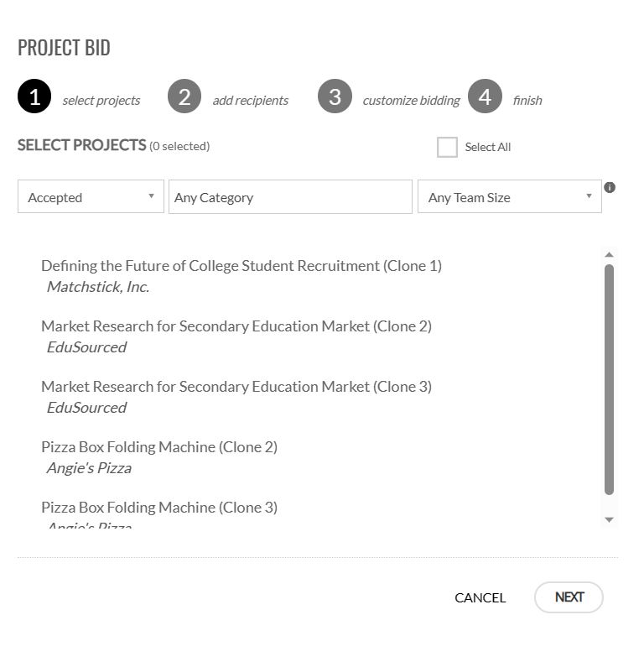Click the info icon beside Team Size
The width and height of the screenshot is (644, 667).
point(610,188)
